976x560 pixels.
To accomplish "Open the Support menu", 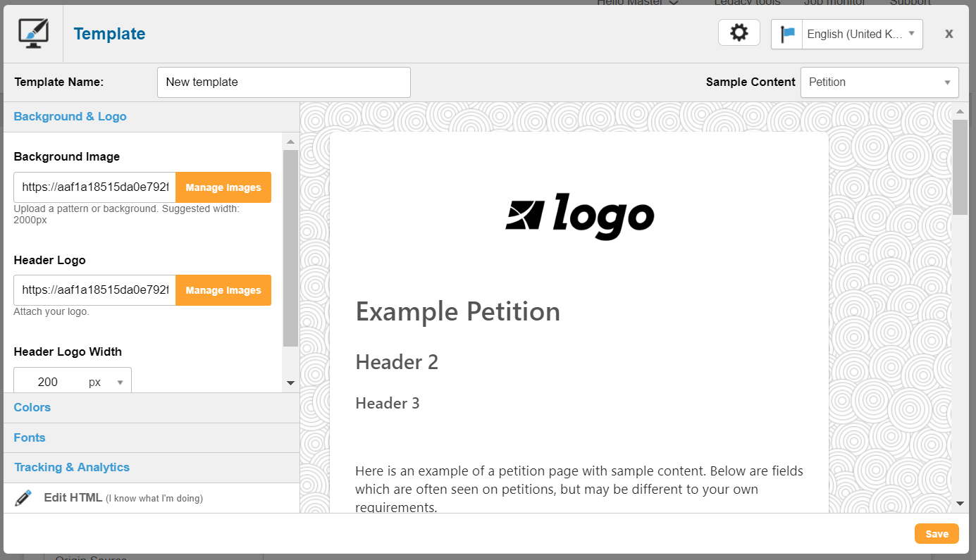I will (910, 3).
